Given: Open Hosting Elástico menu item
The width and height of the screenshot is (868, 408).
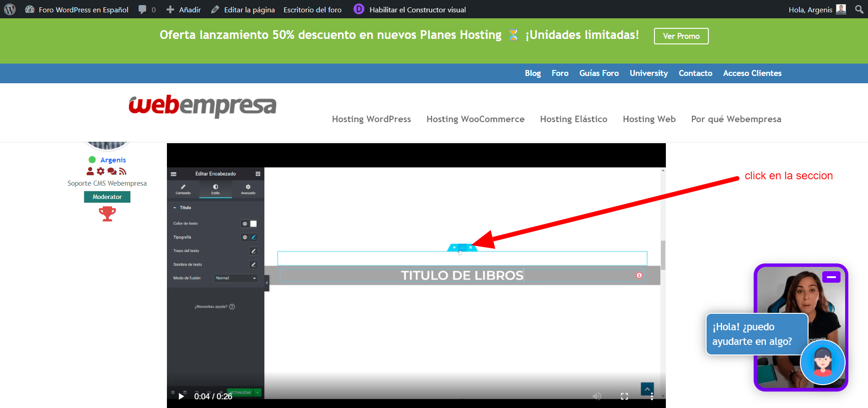Looking at the screenshot, I should click(x=573, y=119).
